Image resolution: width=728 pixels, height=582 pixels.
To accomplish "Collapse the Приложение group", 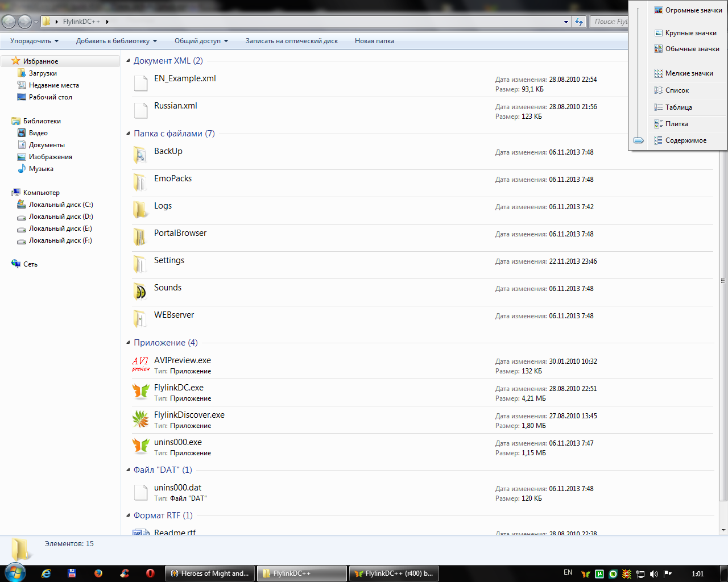I will tap(128, 343).
